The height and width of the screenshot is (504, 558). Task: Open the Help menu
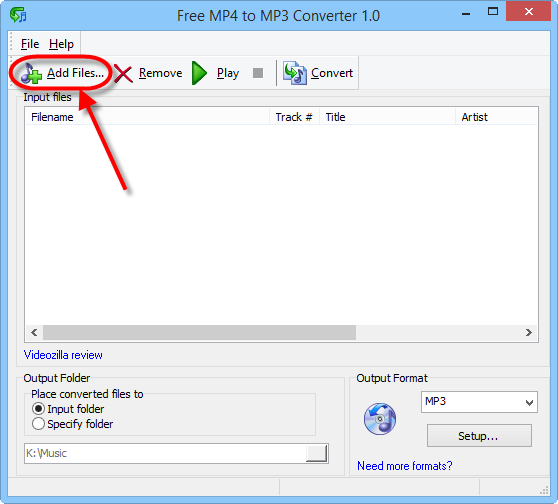click(62, 44)
